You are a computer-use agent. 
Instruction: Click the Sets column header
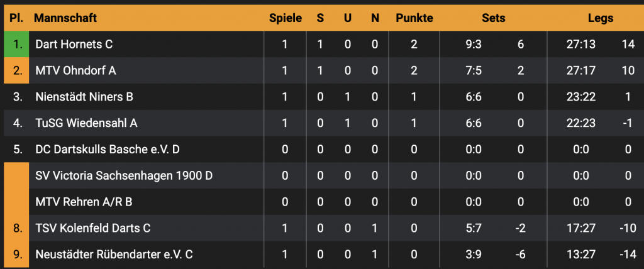(493, 18)
